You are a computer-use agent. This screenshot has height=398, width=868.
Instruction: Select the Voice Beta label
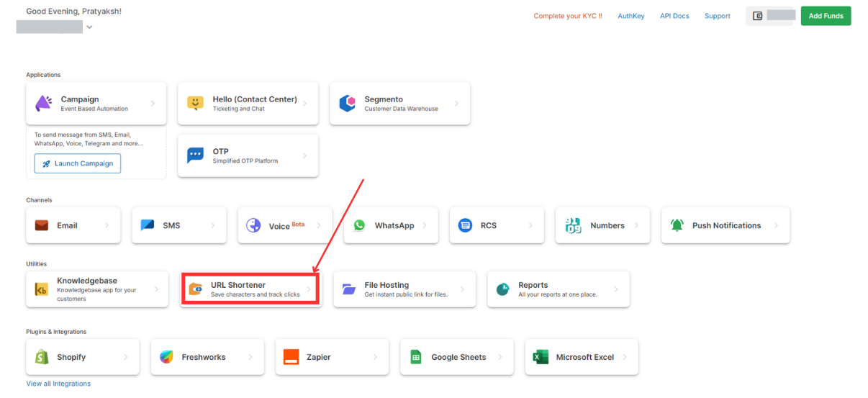[x=286, y=225]
